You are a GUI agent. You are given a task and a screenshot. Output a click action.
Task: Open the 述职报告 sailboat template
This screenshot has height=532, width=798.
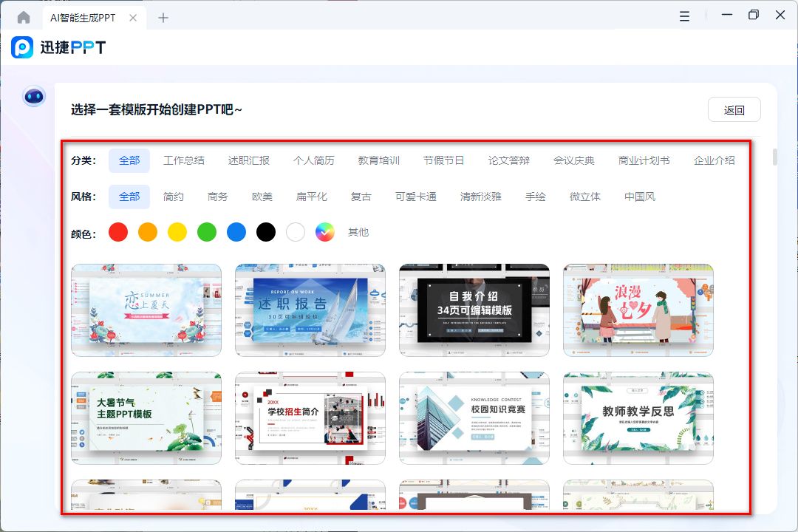click(x=310, y=310)
